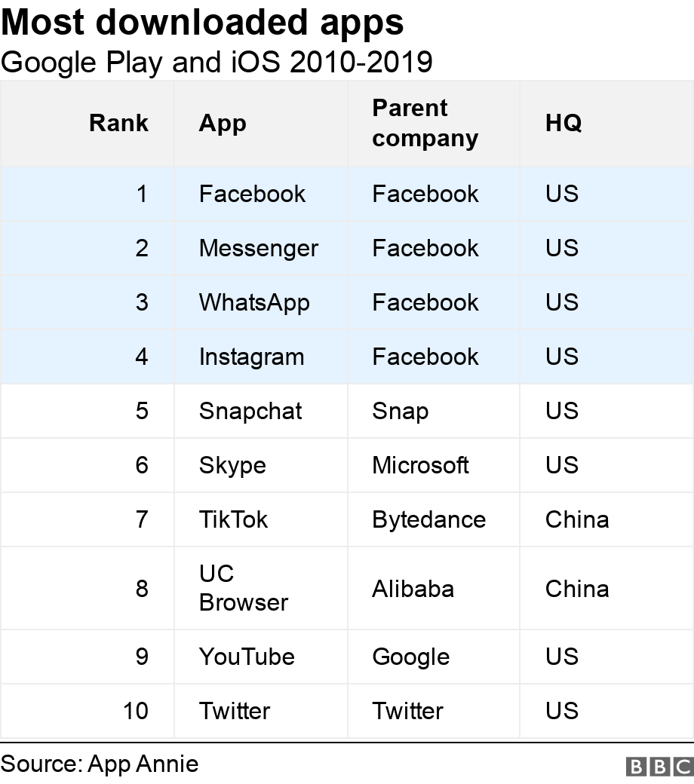Click the Bytedance parent company cell
The height and width of the screenshot is (784, 694).
tap(428, 519)
